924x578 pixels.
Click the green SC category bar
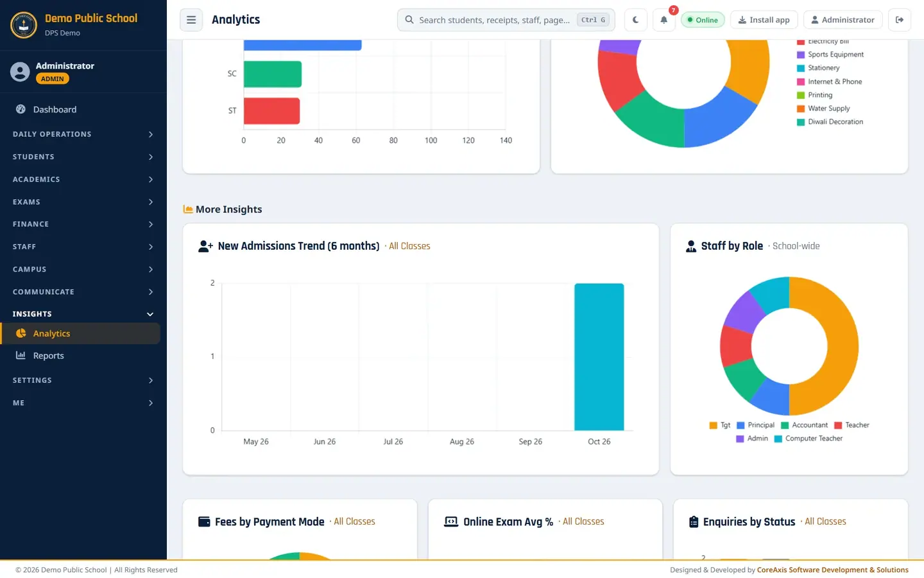pos(273,74)
